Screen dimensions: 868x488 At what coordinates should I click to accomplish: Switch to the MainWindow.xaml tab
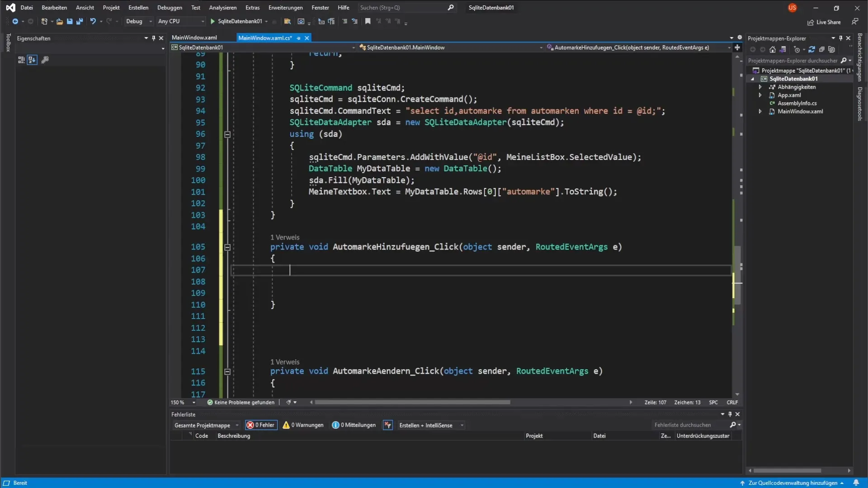point(194,38)
